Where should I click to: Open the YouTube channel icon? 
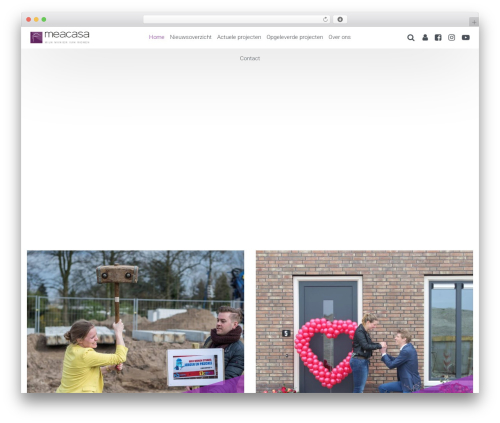[466, 37]
